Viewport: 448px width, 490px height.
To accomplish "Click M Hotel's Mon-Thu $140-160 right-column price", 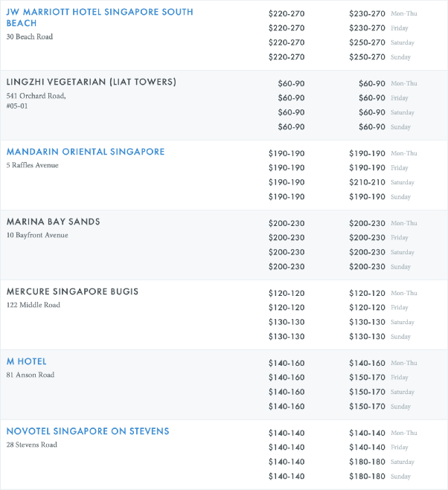I will pos(368,363).
